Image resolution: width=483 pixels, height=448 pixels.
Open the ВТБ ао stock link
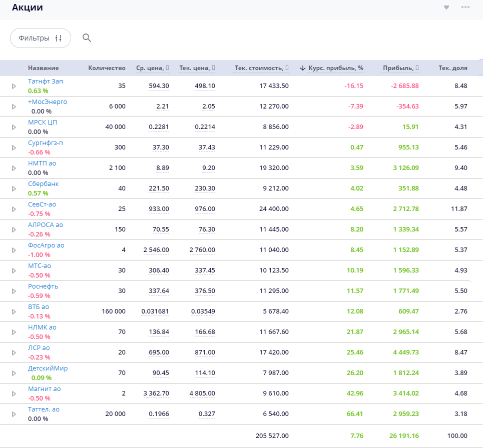(x=39, y=307)
